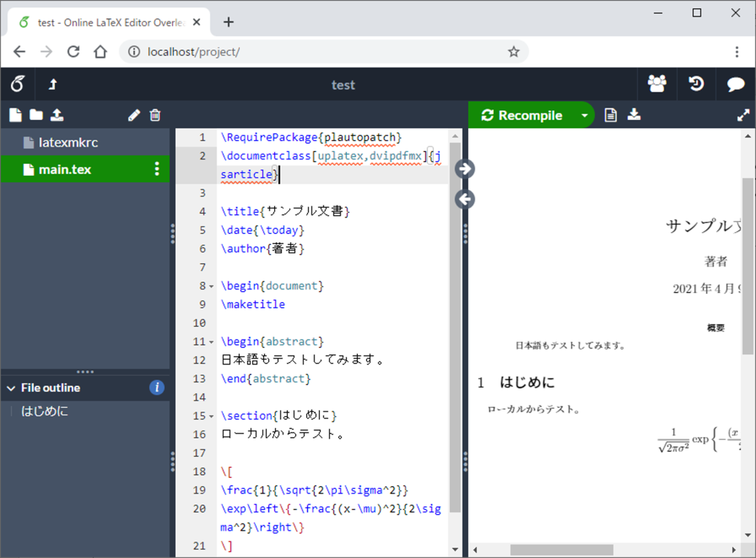Rename selected file with pencil icon

click(x=134, y=115)
